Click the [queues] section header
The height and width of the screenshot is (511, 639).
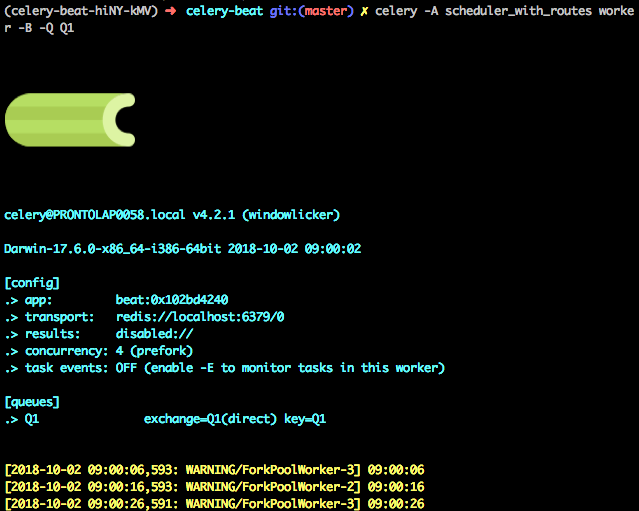[32, 402]
